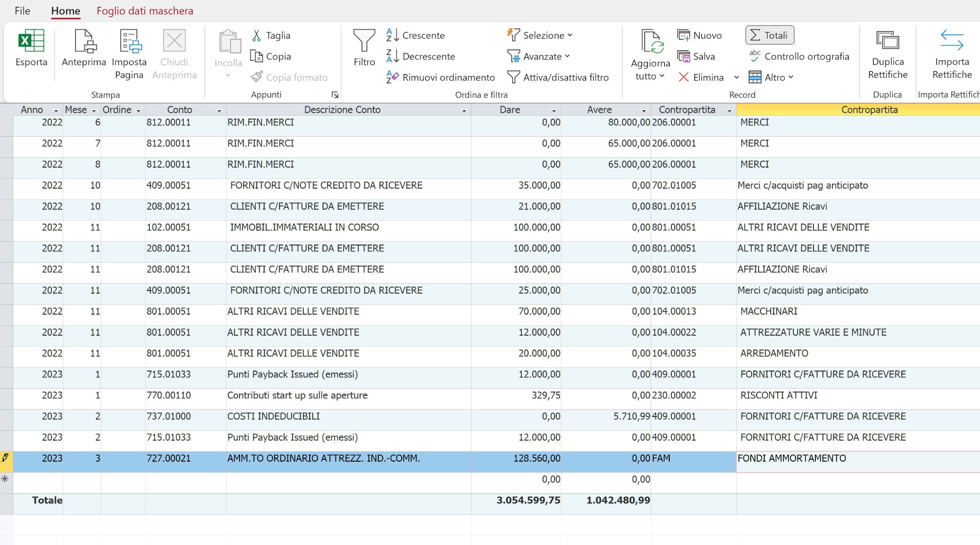Open the File menu
Viewport: 980px width, 545px height.
click(x=23, y=11)
